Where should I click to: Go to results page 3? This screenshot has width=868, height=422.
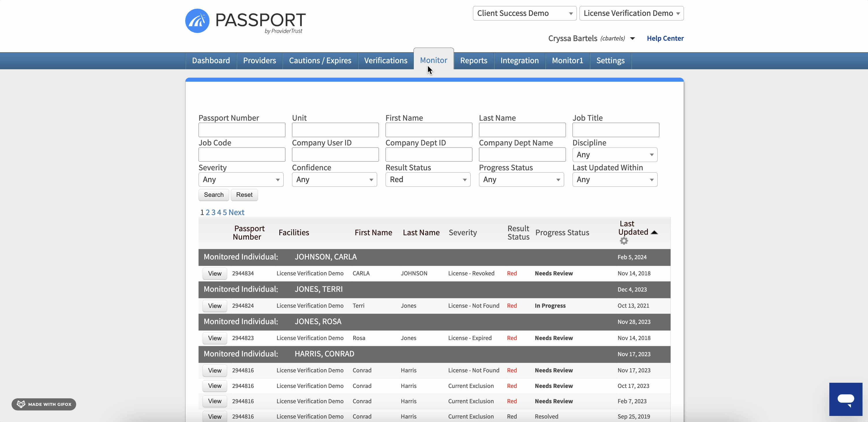(x=213, y=212)
